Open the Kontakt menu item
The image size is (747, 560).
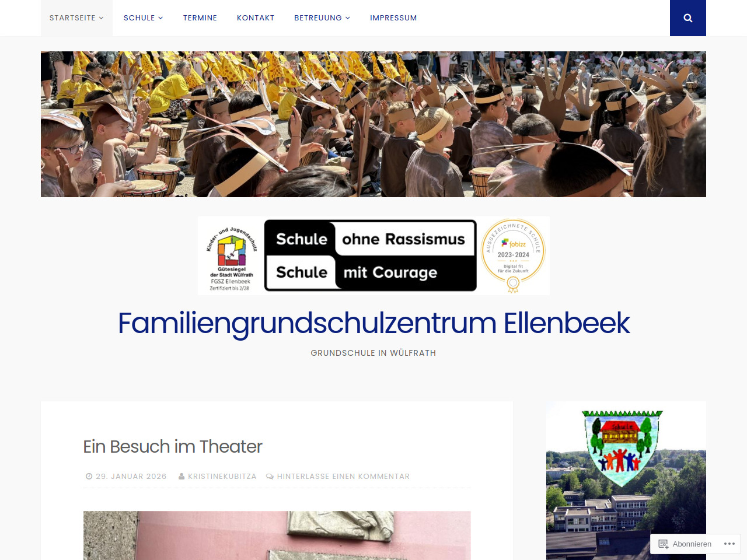(x=256, y=18)
